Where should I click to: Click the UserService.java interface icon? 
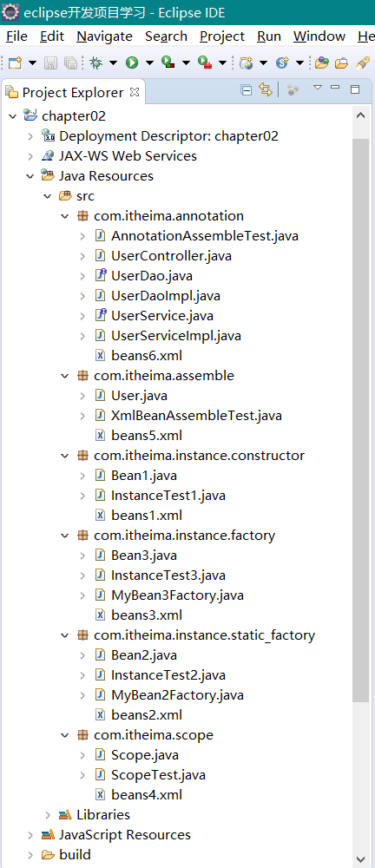(x=100, y=316)
